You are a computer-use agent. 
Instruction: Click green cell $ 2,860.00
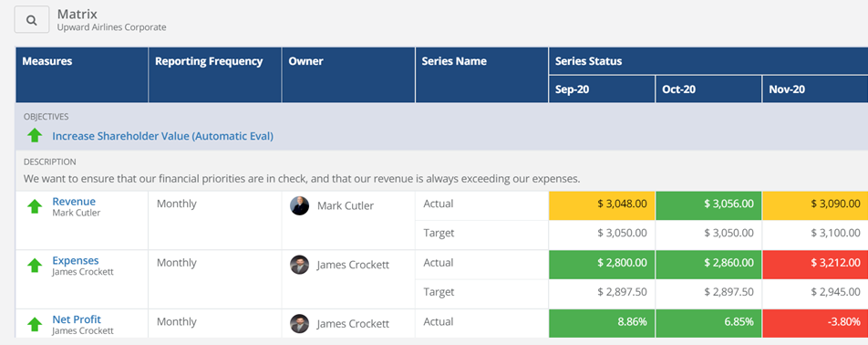coord(708,265)
